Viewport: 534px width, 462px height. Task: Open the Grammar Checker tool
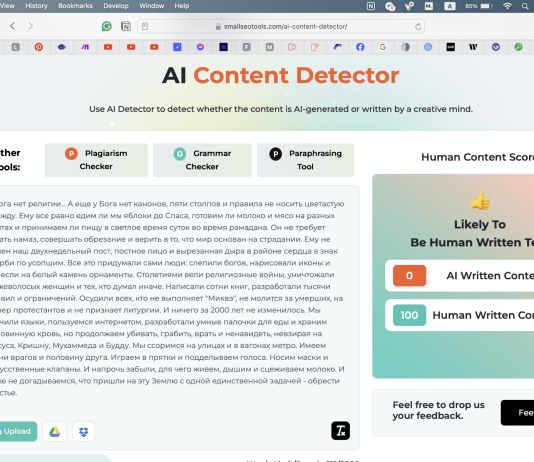202,160
